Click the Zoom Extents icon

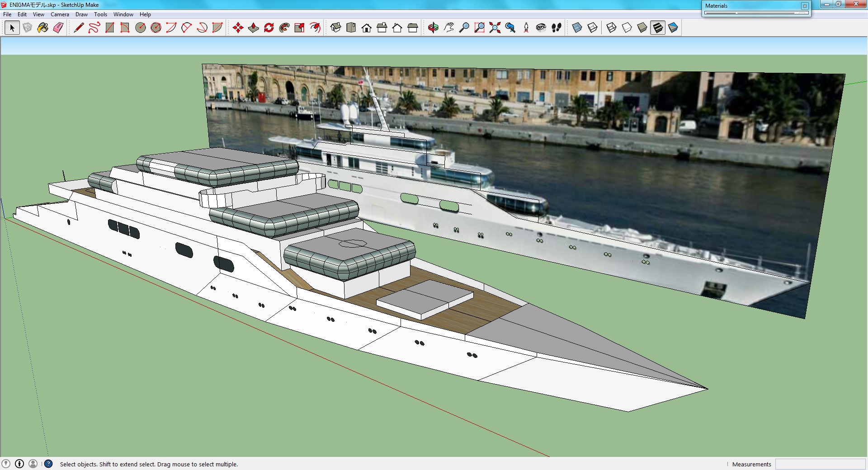coord(495,28)
